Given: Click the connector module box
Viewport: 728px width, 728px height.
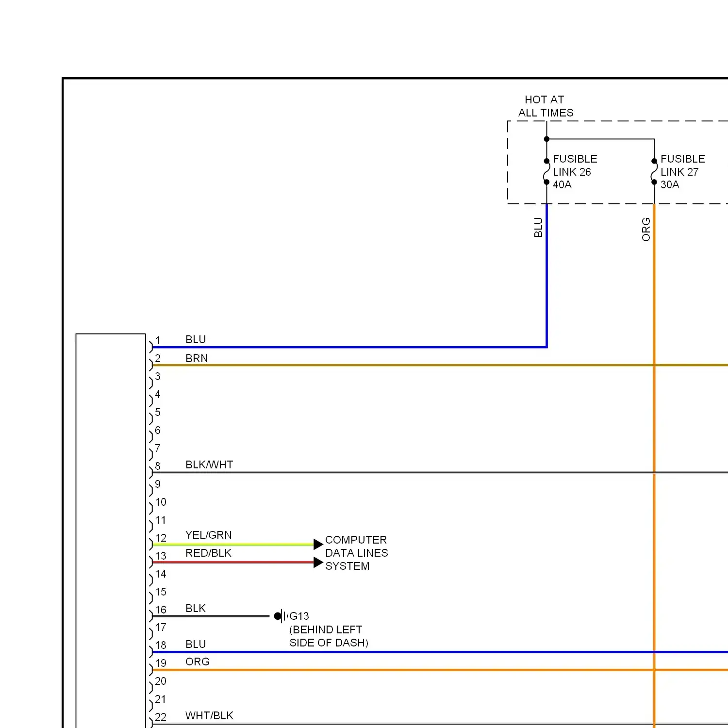Looking at the screenshot, I should (111, 530).
